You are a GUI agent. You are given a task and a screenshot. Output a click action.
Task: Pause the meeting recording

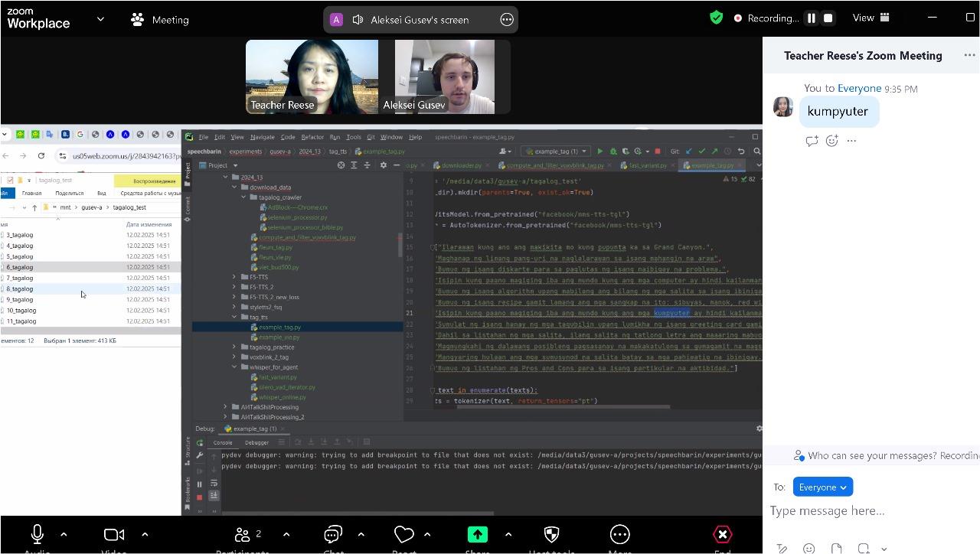pyautogui.click(x=811, y=18)
